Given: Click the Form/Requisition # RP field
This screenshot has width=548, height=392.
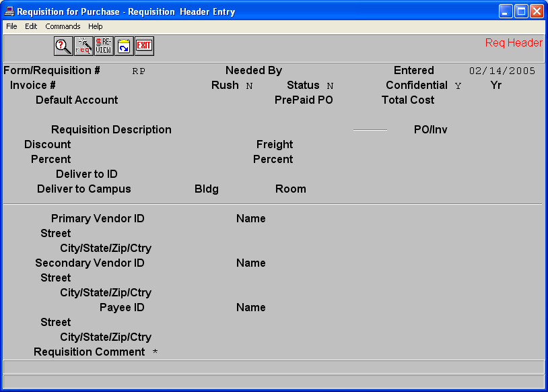Looking at the screenshot, I should (x=138, y=71).
